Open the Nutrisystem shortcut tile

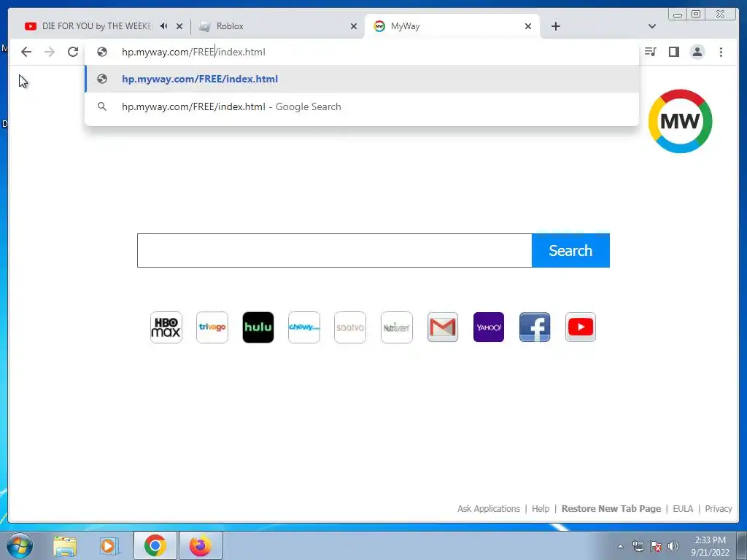(396, 327)
